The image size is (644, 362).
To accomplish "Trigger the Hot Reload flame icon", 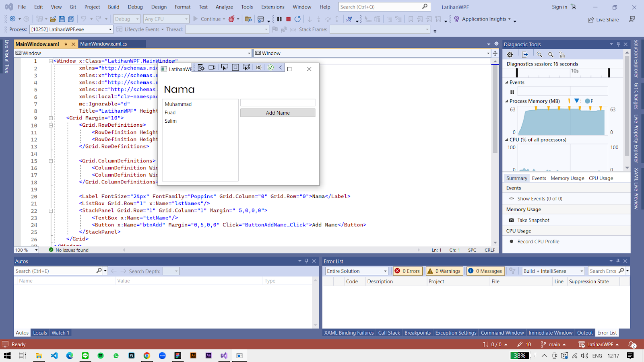I will [x=231, y=19].
